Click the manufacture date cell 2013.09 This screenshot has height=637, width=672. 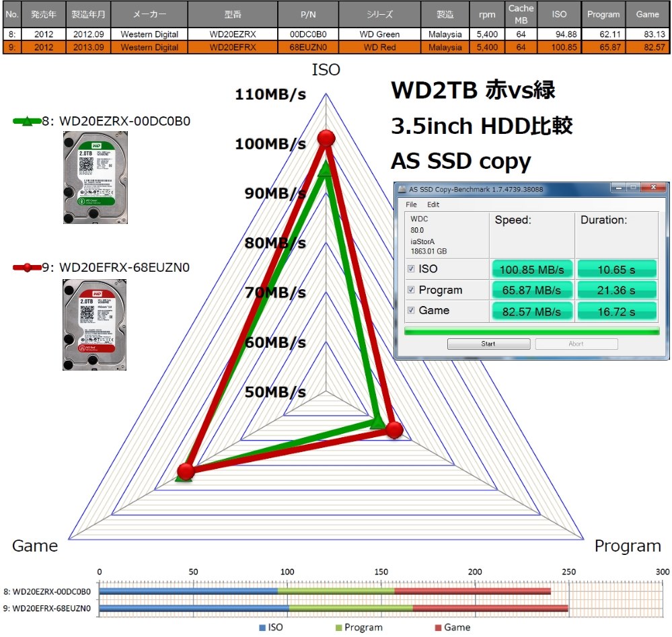coord(88,47)
